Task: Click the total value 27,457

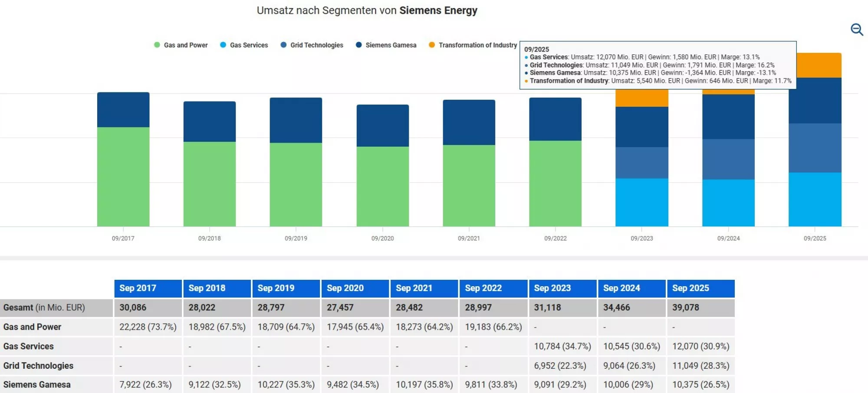Action: (x=340, y=308)
